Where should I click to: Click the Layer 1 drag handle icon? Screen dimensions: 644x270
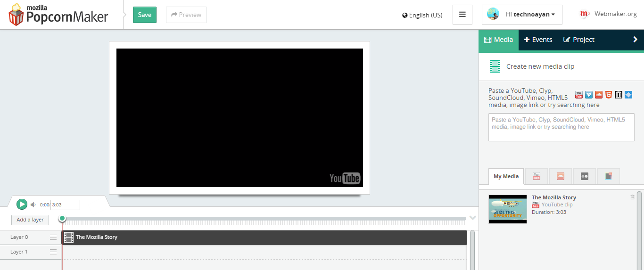[x=53, y=252]
